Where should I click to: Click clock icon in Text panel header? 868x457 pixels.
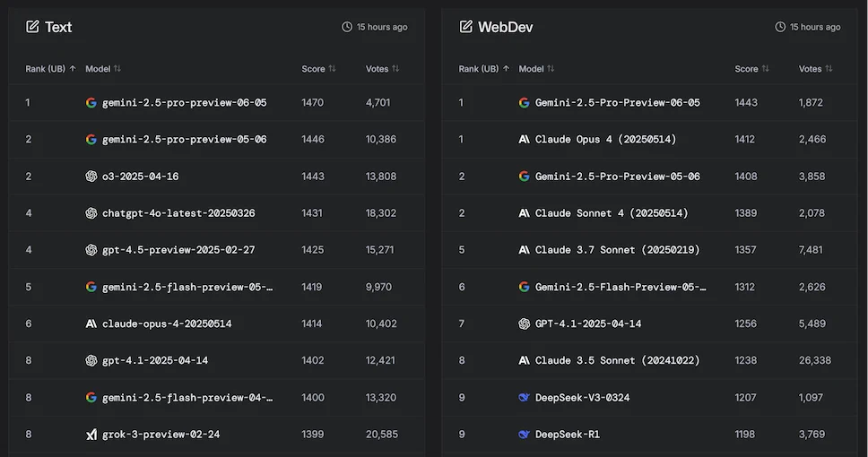pos(346,27)
